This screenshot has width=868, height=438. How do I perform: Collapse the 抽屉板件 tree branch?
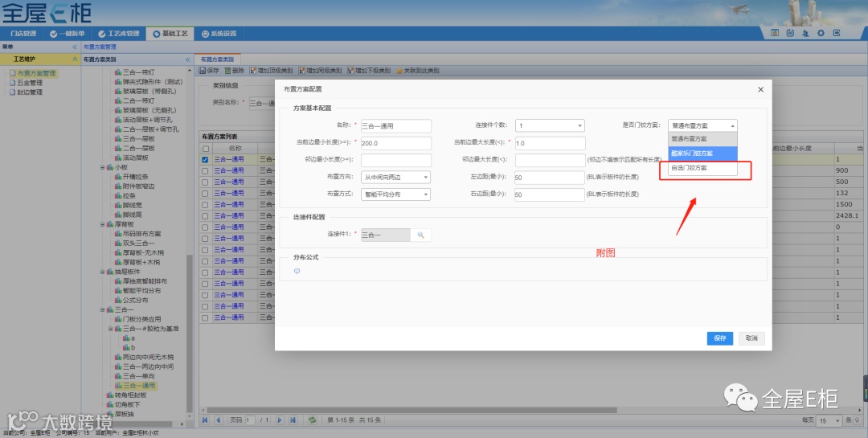click(x=102, y=272)
